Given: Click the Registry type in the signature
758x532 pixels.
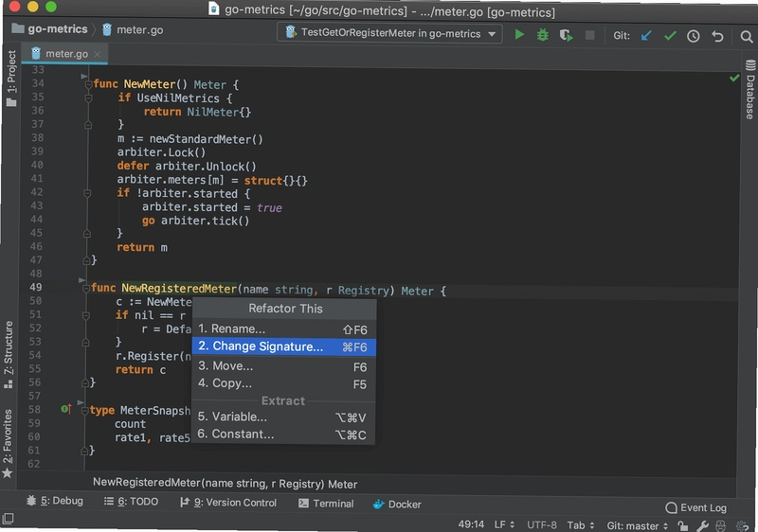Looking at the screenshot, I should click(x=364, y=290).
